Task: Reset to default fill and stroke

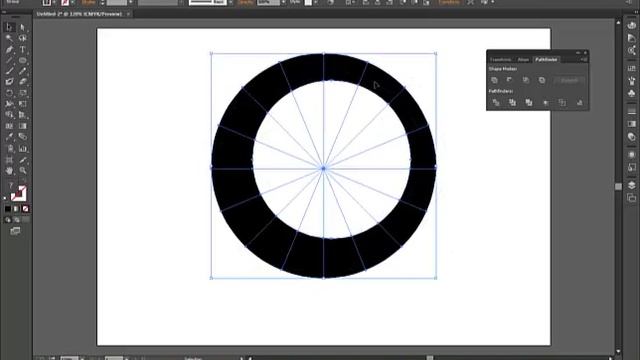Action: 5,198
